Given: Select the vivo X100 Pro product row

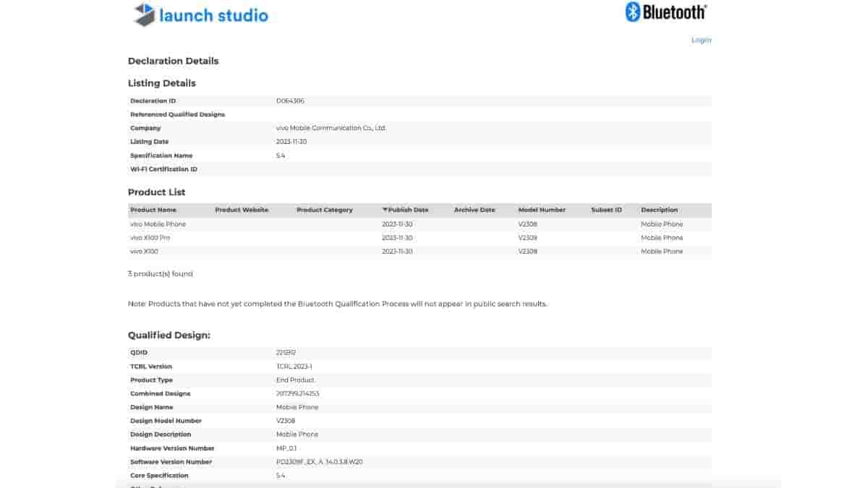Looking at the screenshot, I should click(x=150, y=238).
